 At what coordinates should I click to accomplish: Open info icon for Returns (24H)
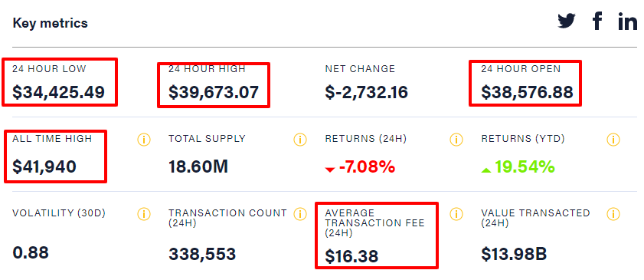pos(456,140)
